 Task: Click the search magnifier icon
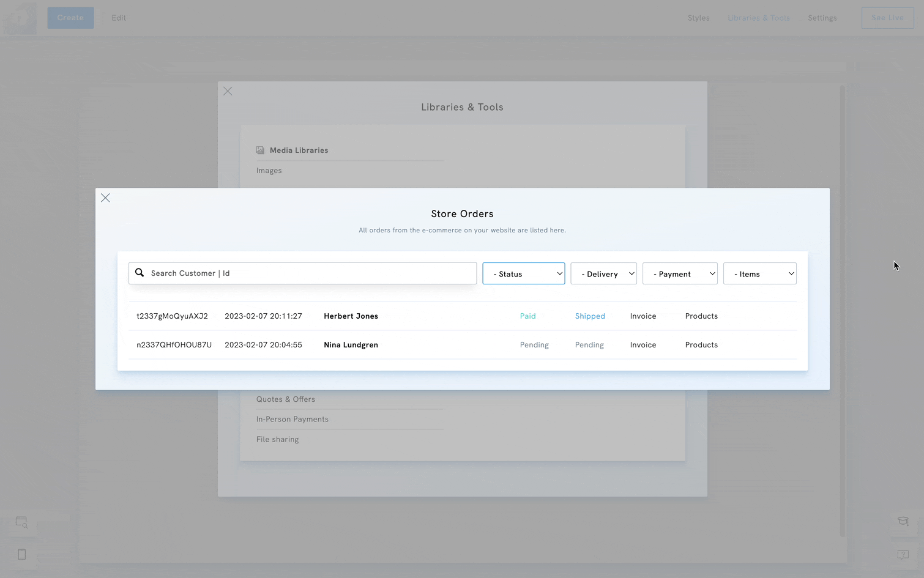point(140,273)
